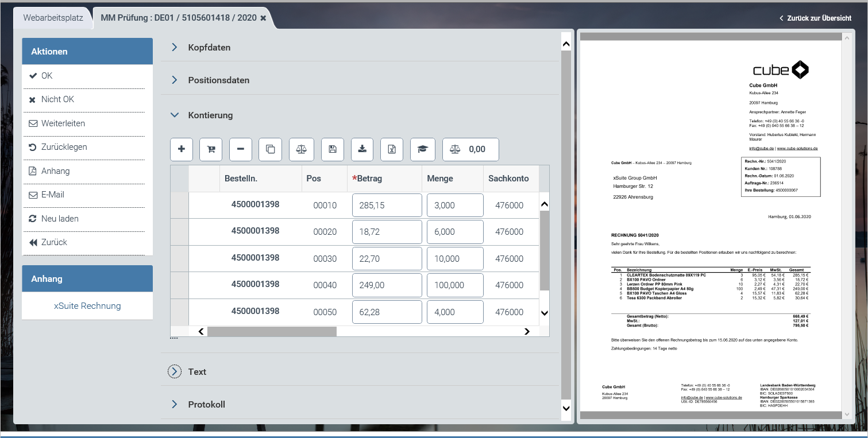Click the Betrag field containing 285,15
This screenshot has height=438, width=868.
coord(387,206)
